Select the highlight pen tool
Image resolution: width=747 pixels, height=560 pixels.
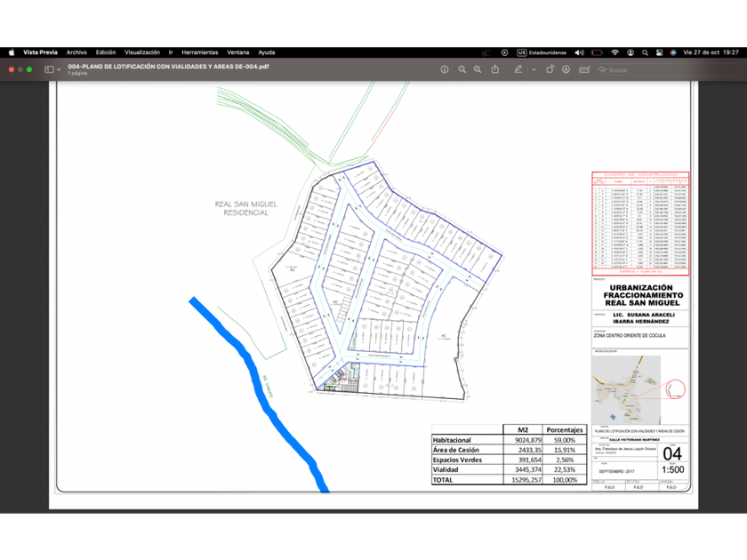[x=518, y=69]
